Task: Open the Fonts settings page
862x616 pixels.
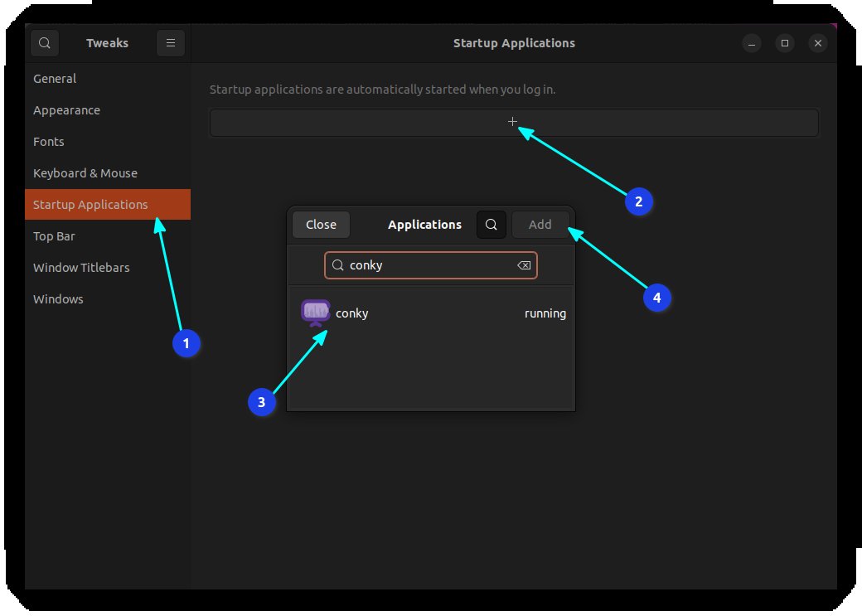Action: pyautogui.click(x=48, y=141)
